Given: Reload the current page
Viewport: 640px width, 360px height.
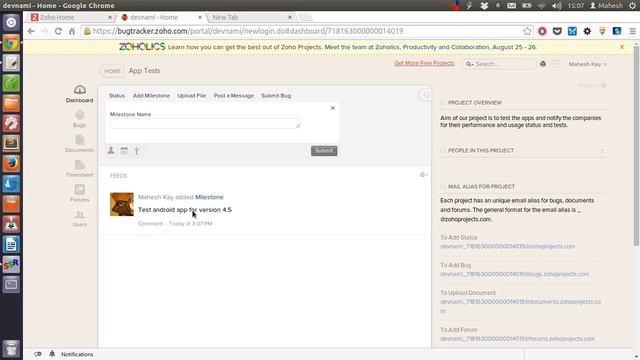Looking at the screenshot, I should tap(58, 31).
